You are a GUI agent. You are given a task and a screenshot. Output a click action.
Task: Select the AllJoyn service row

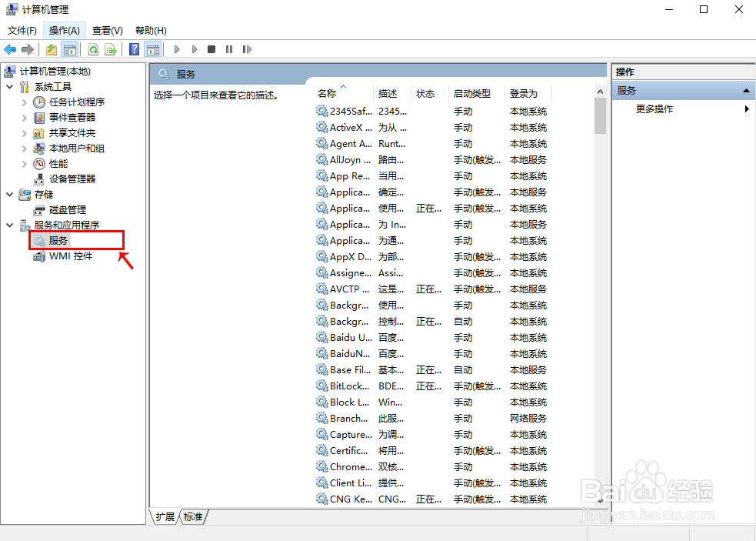(x=433, y=160)
